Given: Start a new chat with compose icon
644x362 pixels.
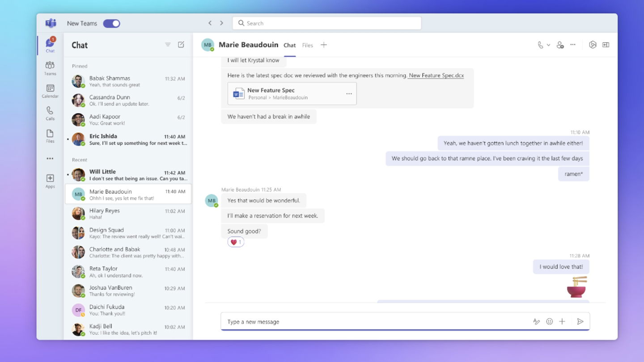Looking at the screenshot, I should click(x=181, y=45).
